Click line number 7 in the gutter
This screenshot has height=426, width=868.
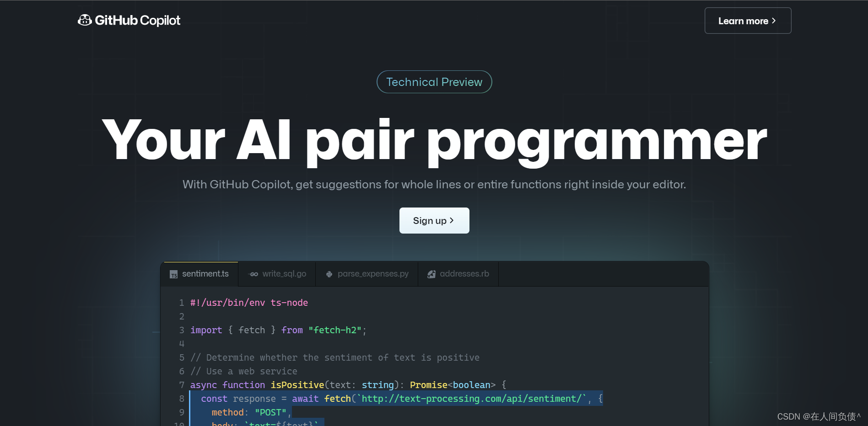click(x=182, y=385)
